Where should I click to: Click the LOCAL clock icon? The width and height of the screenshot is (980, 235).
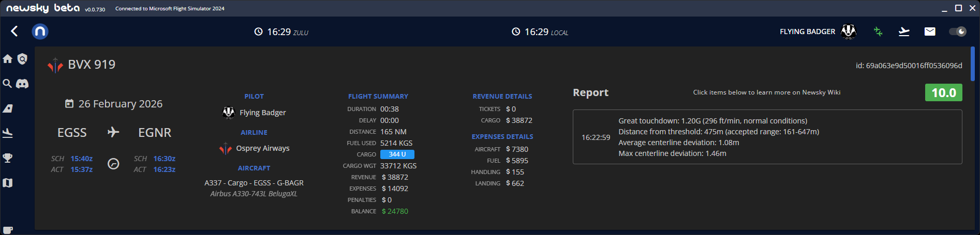tap(516, 32)
